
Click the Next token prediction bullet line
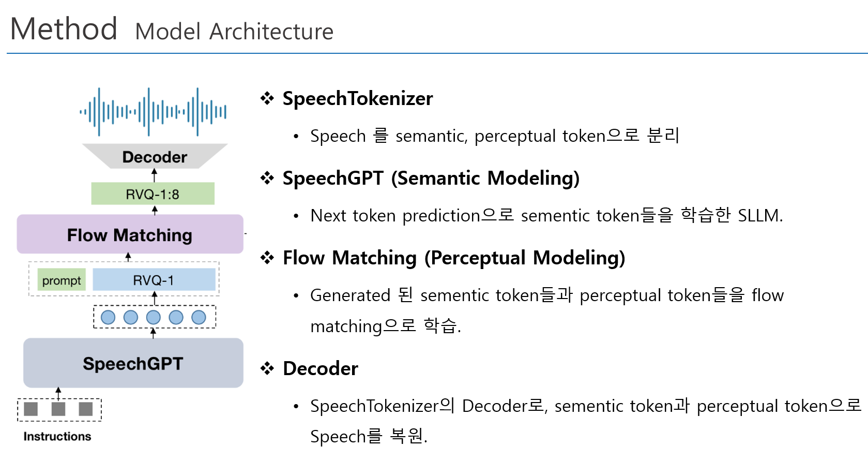[x=546, y=215]
